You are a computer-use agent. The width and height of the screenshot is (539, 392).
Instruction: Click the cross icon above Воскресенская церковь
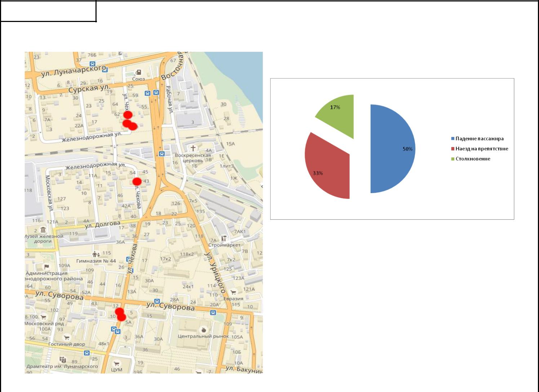click(x=193, y=148)
